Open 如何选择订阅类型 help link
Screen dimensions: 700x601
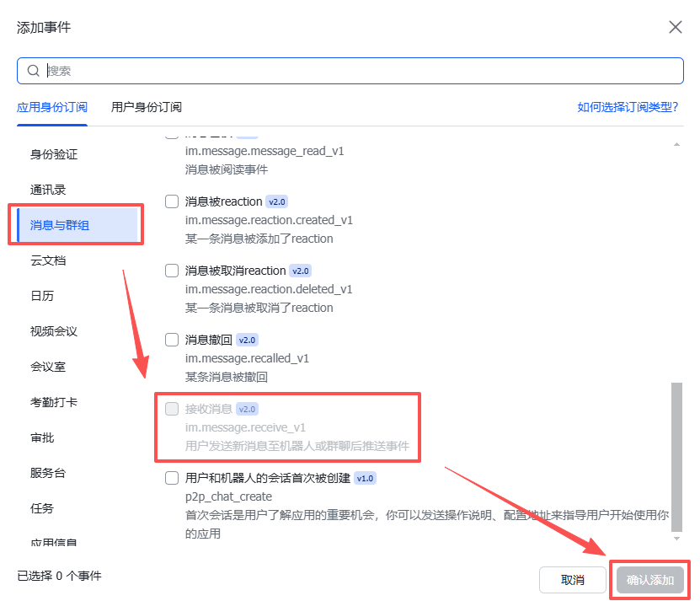pyautogui.click(x=628, y=107)
